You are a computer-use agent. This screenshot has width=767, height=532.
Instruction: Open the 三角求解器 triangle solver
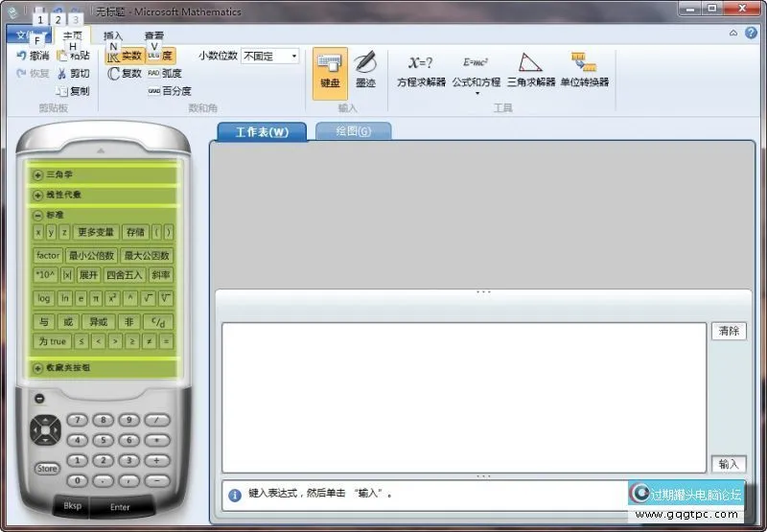530,70
